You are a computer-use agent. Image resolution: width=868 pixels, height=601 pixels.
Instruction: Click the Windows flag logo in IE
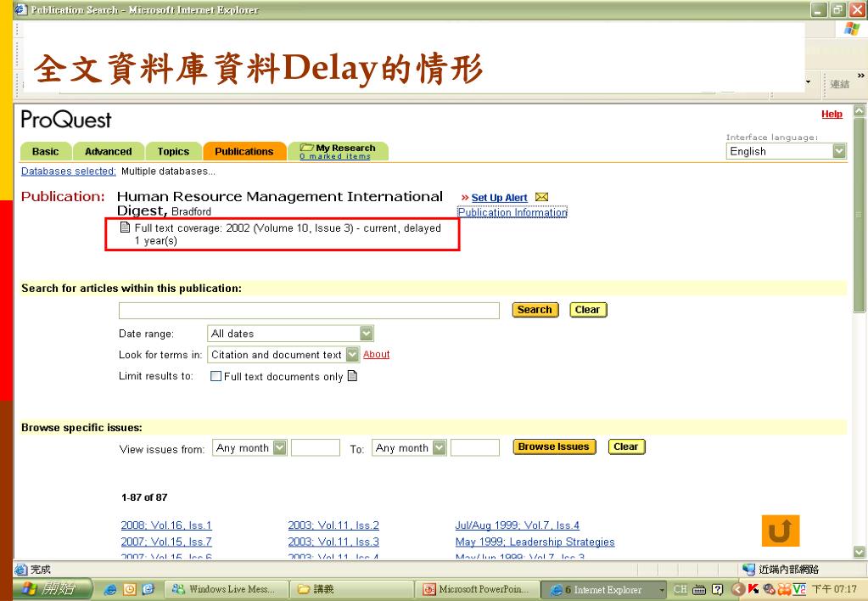(x=852, y=29)
